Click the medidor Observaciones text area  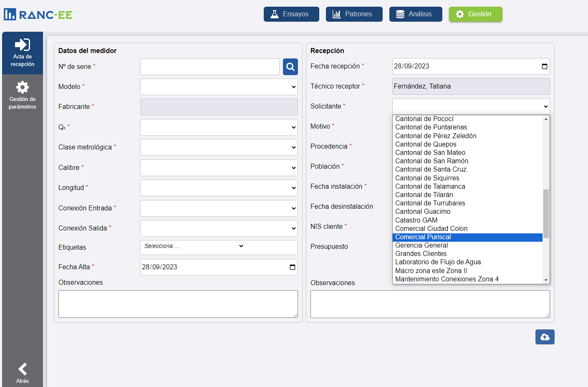tap(178, 304)
